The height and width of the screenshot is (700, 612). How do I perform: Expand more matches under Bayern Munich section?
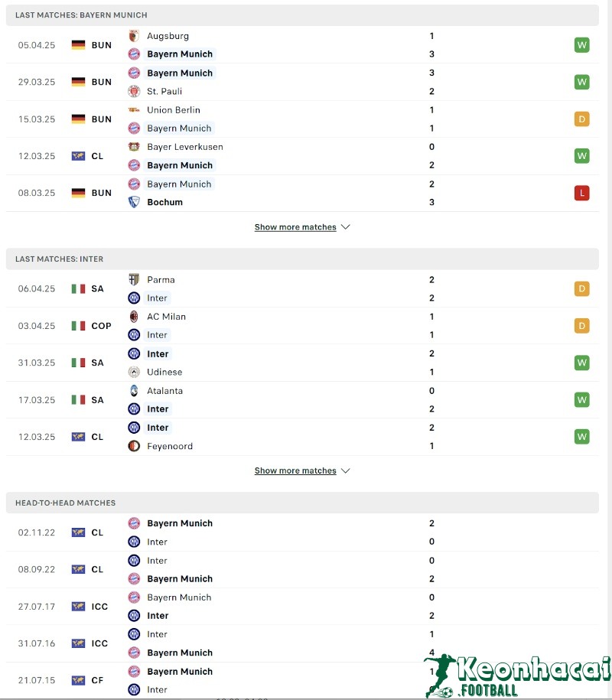(x=295, y=227)
